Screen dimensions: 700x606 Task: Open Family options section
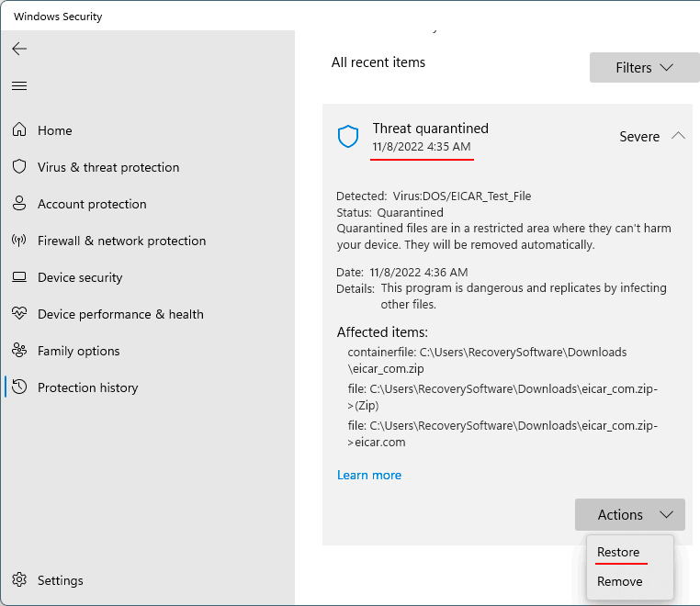(x=79, y=351)
